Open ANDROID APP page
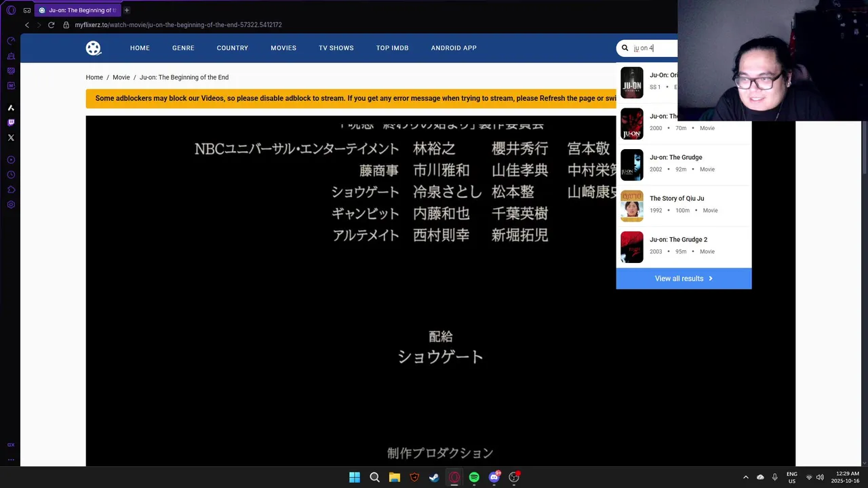The height and width of the screenshot is (488, 868). (x=454, y=48)
